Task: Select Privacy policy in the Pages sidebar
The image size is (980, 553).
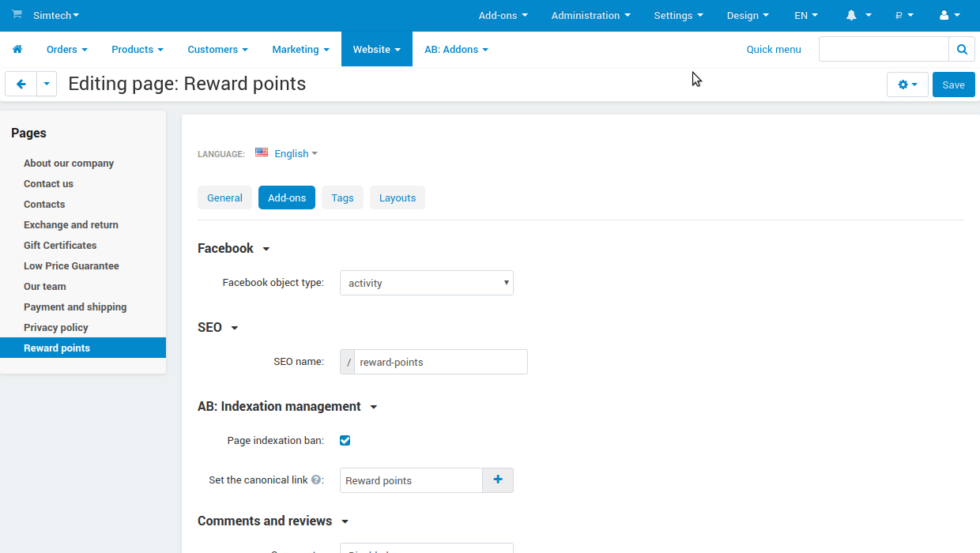Action: pos(55,327)
